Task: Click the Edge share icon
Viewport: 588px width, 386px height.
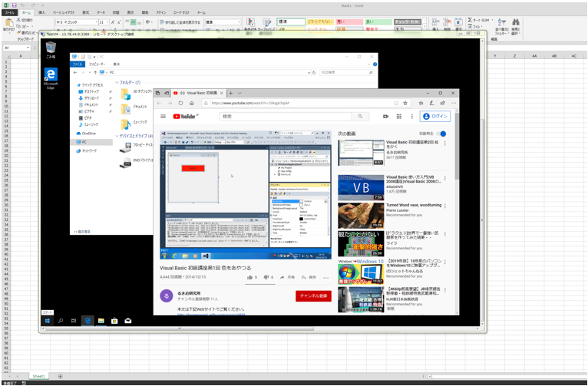Action: click(x=442, y=103)
